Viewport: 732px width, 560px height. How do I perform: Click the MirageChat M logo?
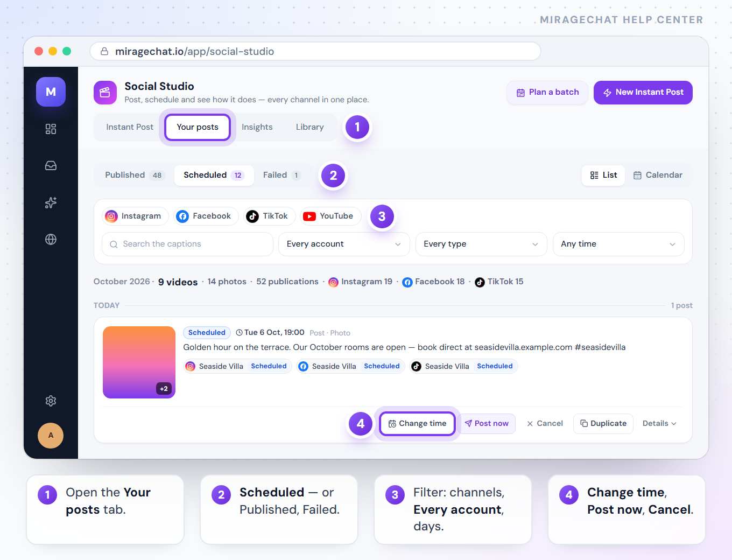click(x=51, y=92)
